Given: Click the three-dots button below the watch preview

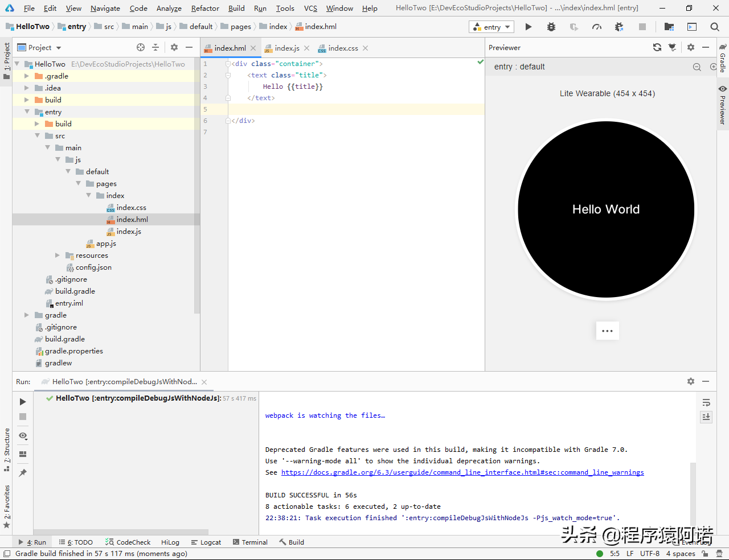Looking at the screenshot, I should (x=607, y=331).
